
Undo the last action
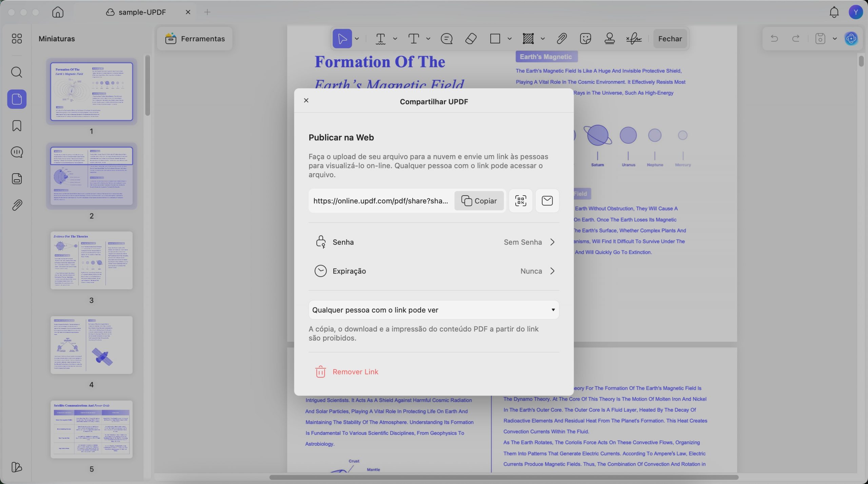[774, 39]
